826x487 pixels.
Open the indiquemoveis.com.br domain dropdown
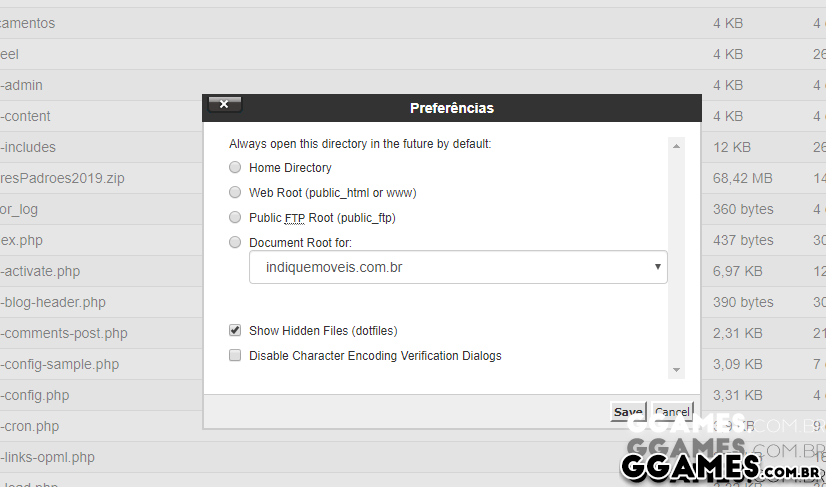coord(458,268)
